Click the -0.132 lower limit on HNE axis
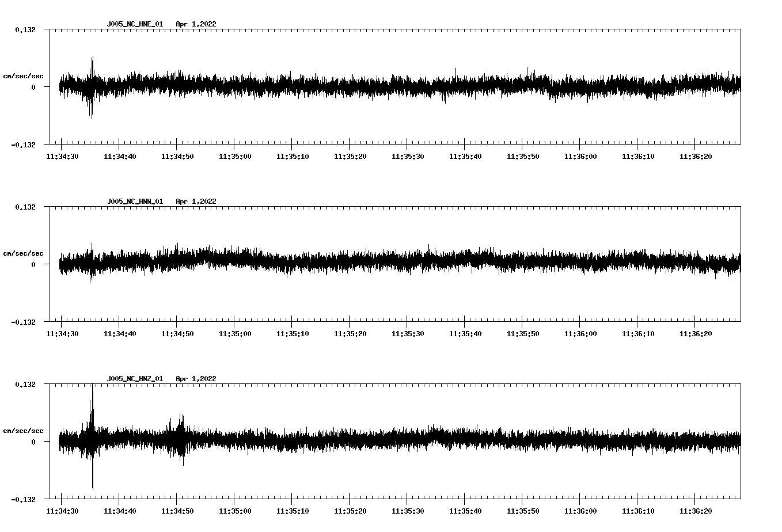Image resolution: width=782 pixels, height=532 pixels. [23, 145]
